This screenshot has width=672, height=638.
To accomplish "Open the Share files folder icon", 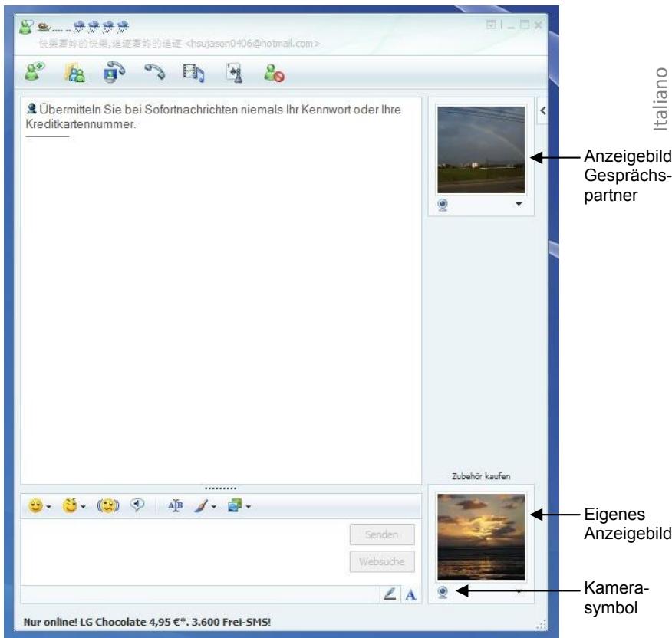I will click(x=74, y=72).
